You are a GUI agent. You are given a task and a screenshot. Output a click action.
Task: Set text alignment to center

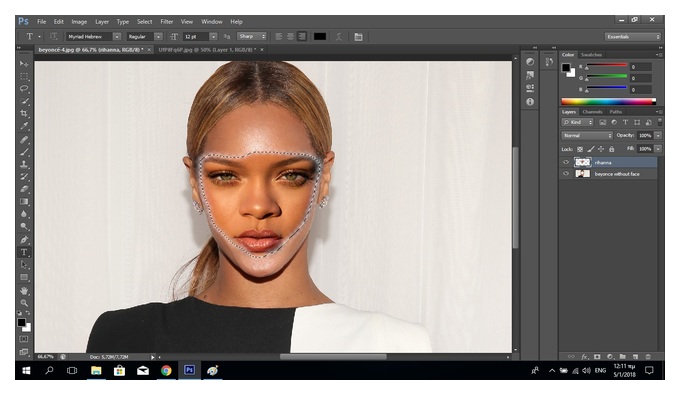(291, 36)
